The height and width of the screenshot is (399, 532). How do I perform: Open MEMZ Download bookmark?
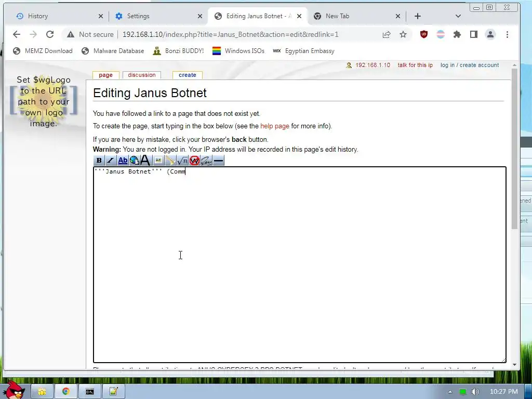tap(43, 51)
